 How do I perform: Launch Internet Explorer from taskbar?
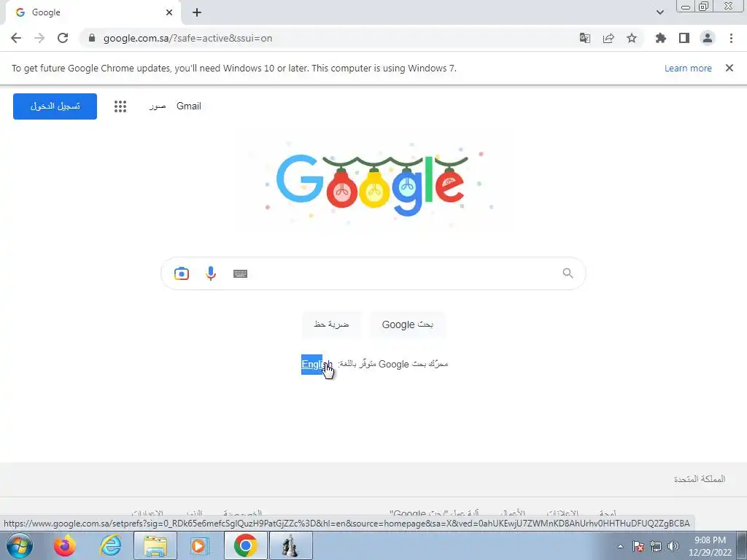[110, 545]
